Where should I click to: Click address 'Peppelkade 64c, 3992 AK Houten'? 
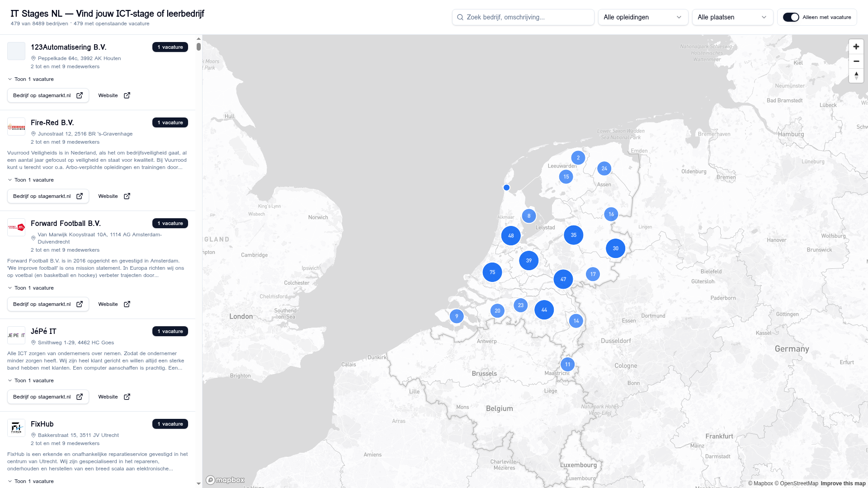point(80,58)
